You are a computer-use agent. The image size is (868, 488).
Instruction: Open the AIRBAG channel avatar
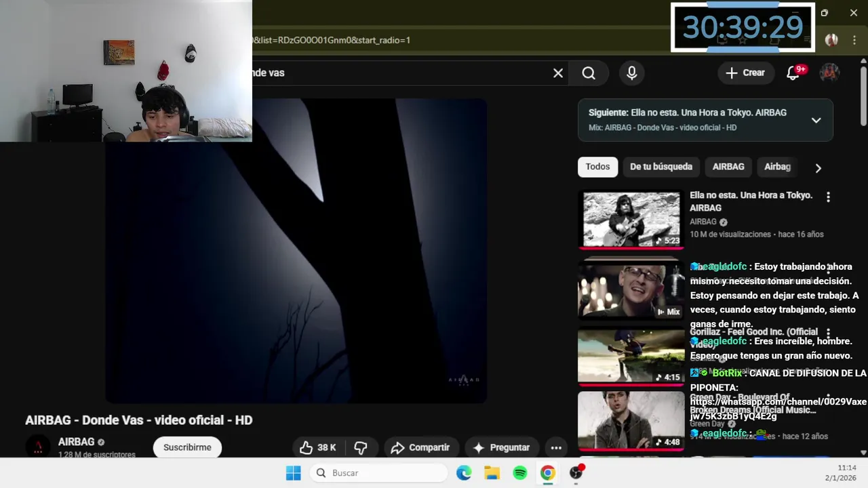pyautogui.click(x=38, y=447)
